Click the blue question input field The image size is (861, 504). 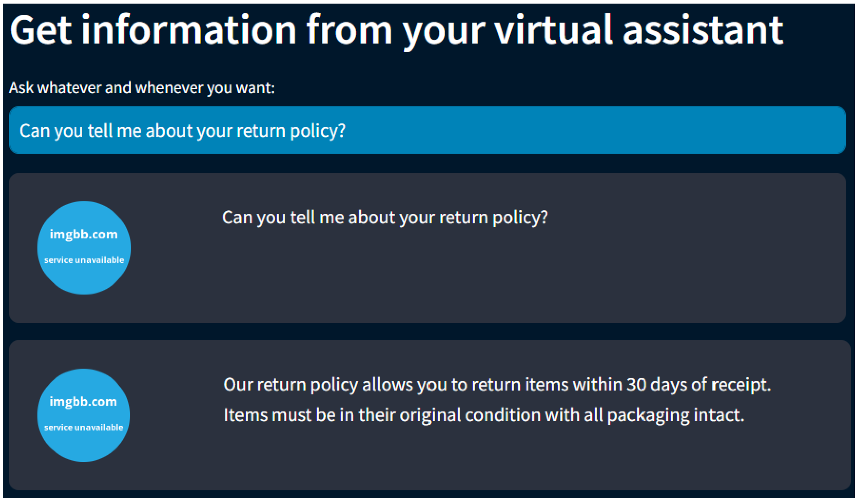tap(427, 131)
